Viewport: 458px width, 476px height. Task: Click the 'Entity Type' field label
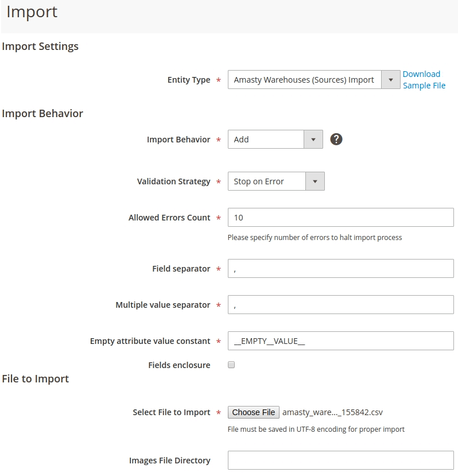click(x=189, y=80)
